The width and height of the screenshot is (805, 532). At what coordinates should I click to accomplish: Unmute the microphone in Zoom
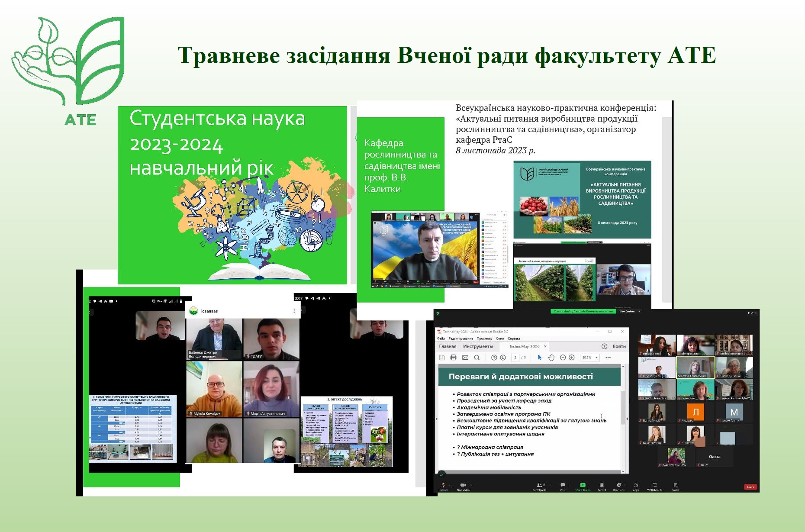(443, 486)
